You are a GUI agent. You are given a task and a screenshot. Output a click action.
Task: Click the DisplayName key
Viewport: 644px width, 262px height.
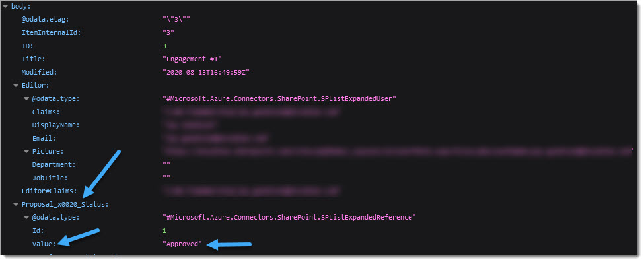click(56, 125)
